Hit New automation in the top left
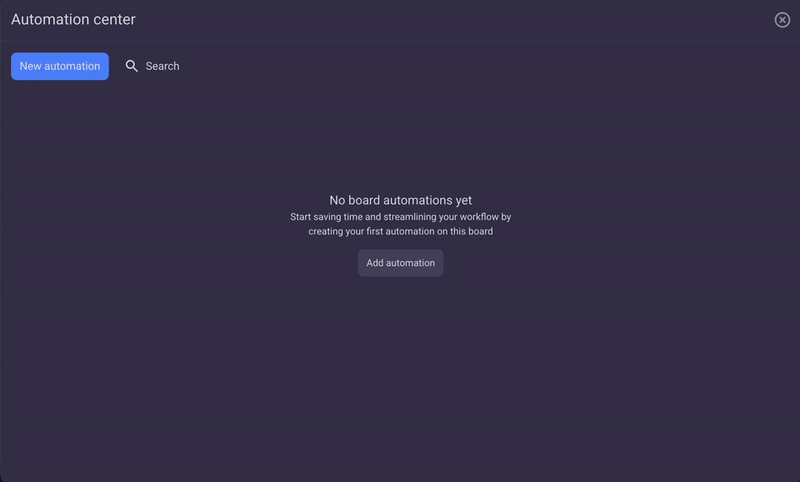800x482 pixels. click(x=60, y=66)
